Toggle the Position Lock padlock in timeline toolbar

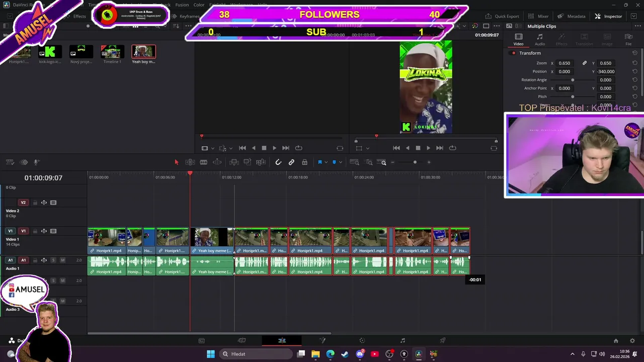pos(304,162)
